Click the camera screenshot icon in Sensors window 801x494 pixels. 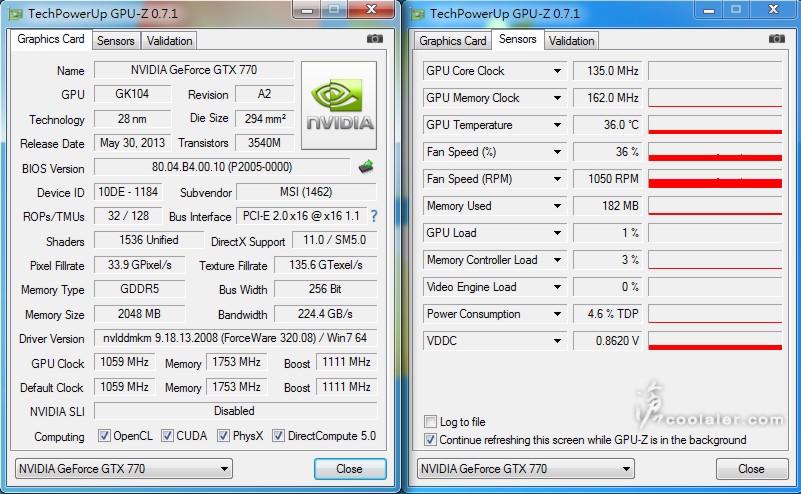tap(776, 39)
